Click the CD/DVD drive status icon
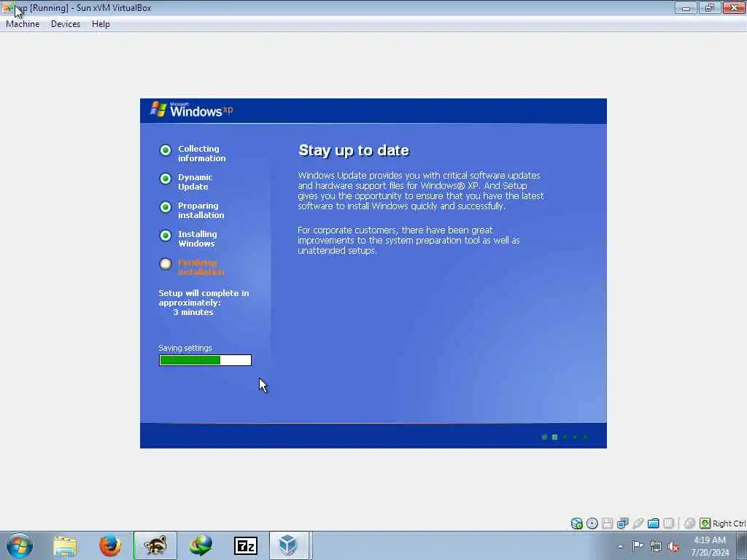 tap(592, 524)
